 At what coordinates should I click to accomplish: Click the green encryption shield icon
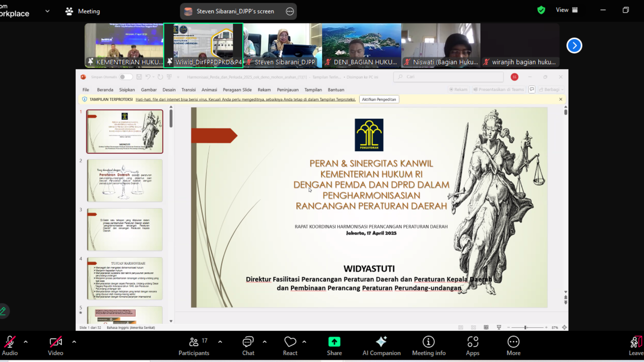click(541, 10)
